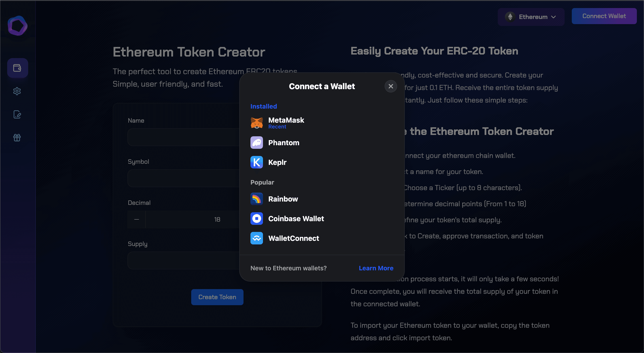This screenshot has height=353, width=644.
Task: Click the 'Connect a Wallet' title
Action: tap(322, 86)
